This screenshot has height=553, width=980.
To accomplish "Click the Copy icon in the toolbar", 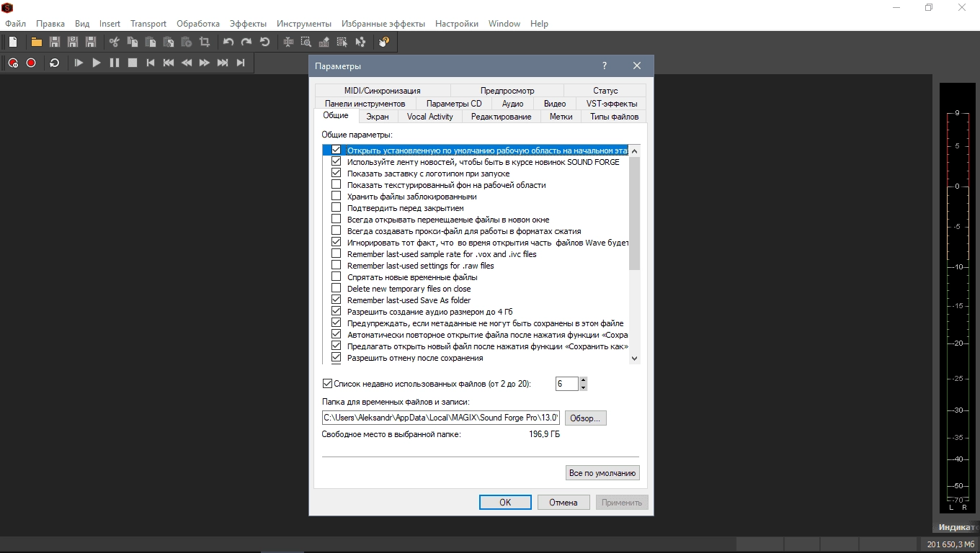I will (132, 42).
